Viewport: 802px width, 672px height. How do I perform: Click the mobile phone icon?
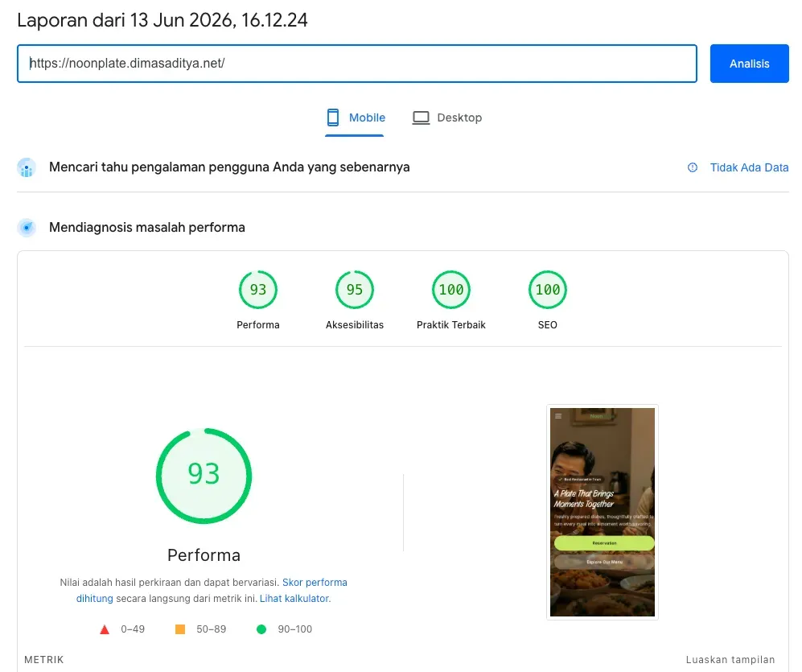[x=333, y=117]
